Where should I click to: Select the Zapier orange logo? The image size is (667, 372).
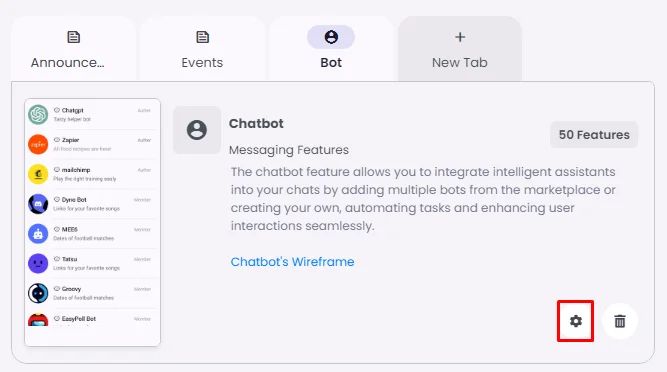[38, 144]
